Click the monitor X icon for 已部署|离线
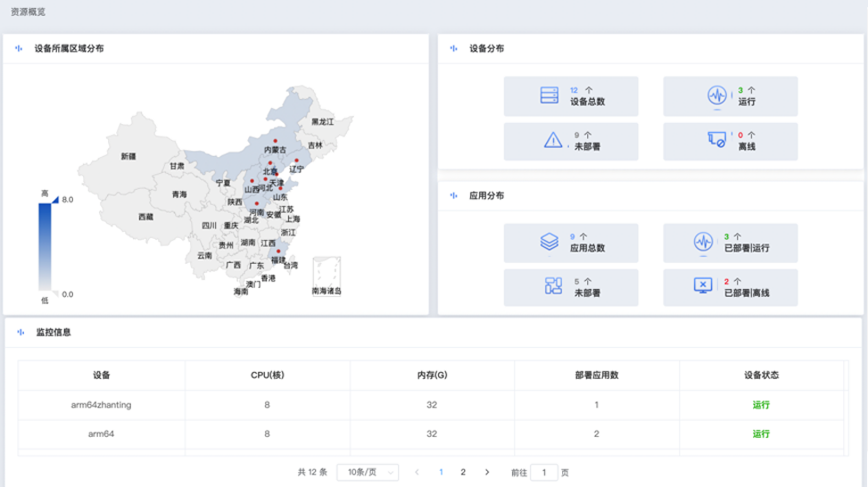Screen dimensions: 868x487 point(704,286)
